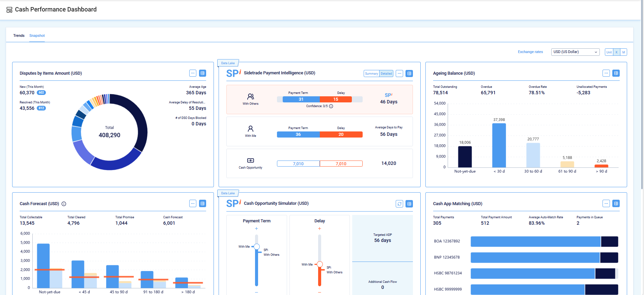Open the Cash Forecast options menu
Viewport: 644px width, 295px height.
pos(193,203)
